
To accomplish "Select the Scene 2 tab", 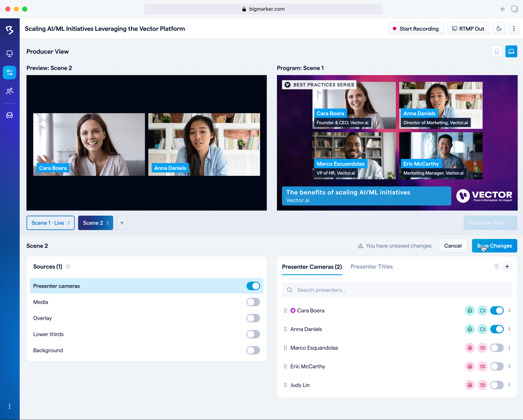I will [x=93, y=223].
